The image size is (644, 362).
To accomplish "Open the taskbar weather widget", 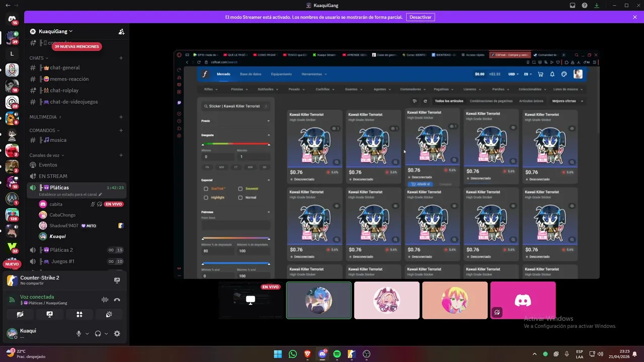I will pos(25,354).
